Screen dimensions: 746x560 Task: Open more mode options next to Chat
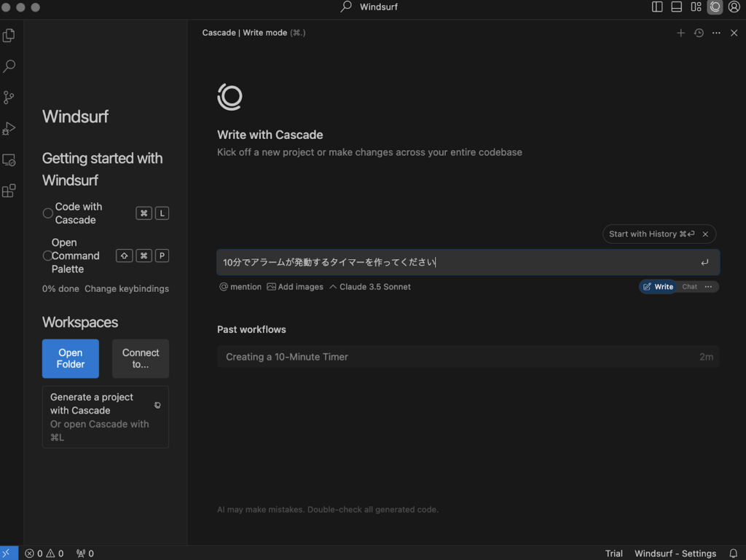[x=708, y=287]
